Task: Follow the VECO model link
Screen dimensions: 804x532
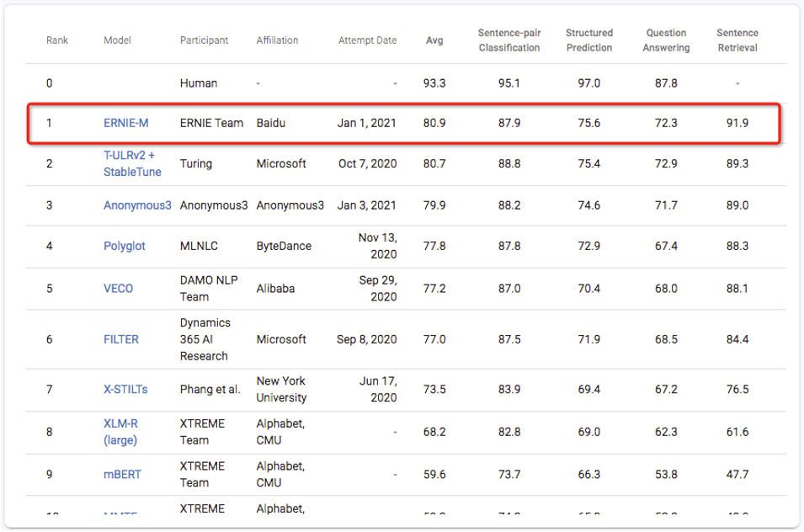Action: point(118,288)
